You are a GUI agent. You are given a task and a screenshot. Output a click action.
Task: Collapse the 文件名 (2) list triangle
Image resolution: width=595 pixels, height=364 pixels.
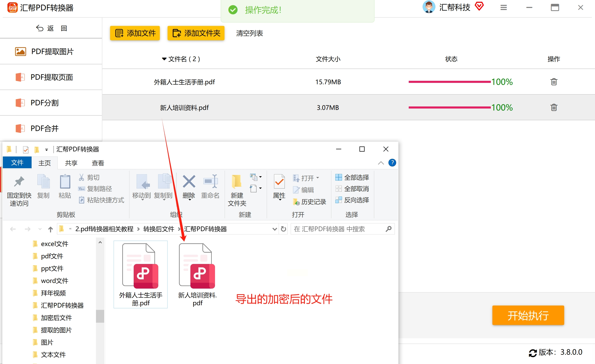tap(164, 59)
